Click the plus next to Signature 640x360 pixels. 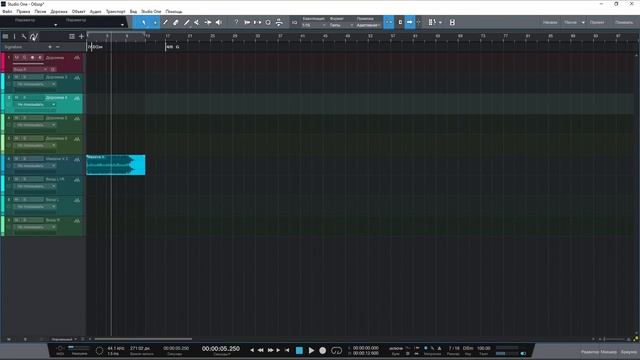tap(50, 47)
